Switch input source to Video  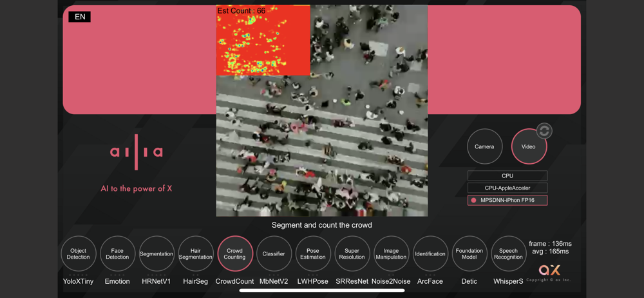click(529, 146)
